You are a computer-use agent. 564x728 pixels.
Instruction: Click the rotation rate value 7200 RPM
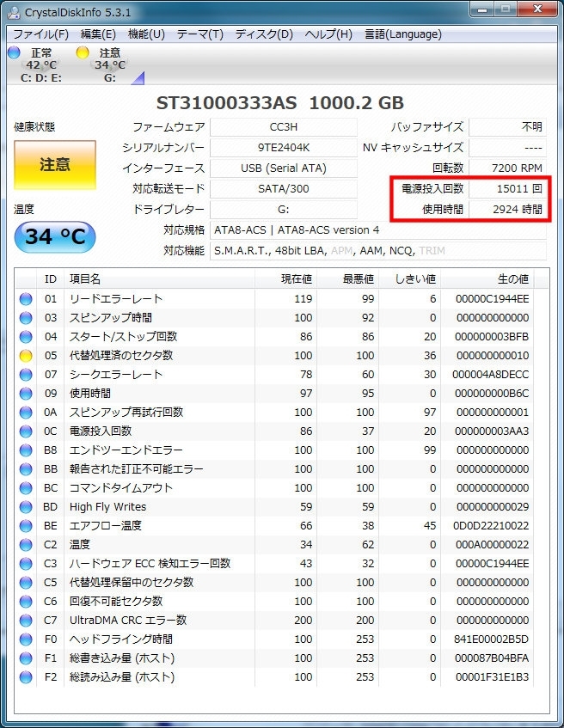(507, 168)
